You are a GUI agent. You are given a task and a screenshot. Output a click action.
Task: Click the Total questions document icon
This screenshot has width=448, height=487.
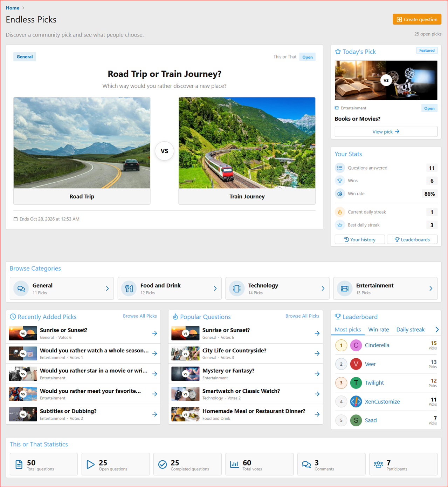(x=19, y=465)
